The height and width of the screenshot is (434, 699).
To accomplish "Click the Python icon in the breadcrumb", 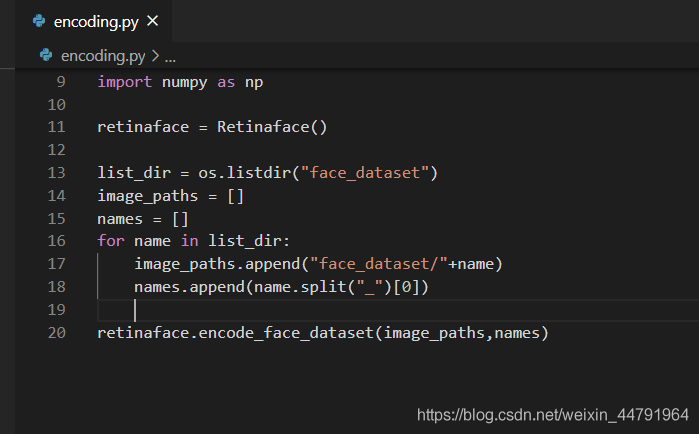I will point(46,55).
